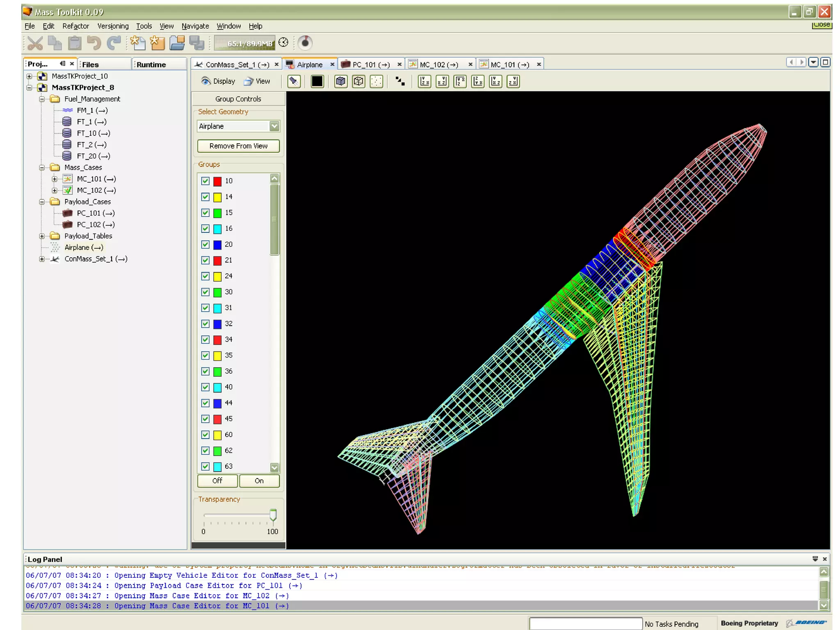Image resolution: width=840 pixels, height=630 pixels.
Task: Select the pick tool icon in viewer toolbar
Action: pos(294,81)
